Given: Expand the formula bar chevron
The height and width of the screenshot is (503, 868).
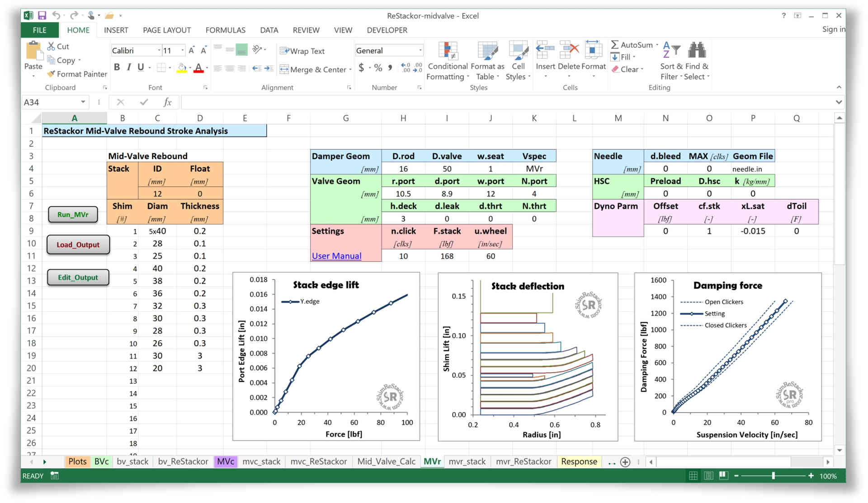Looking at the screenshot, I should (x=839, y=102).
